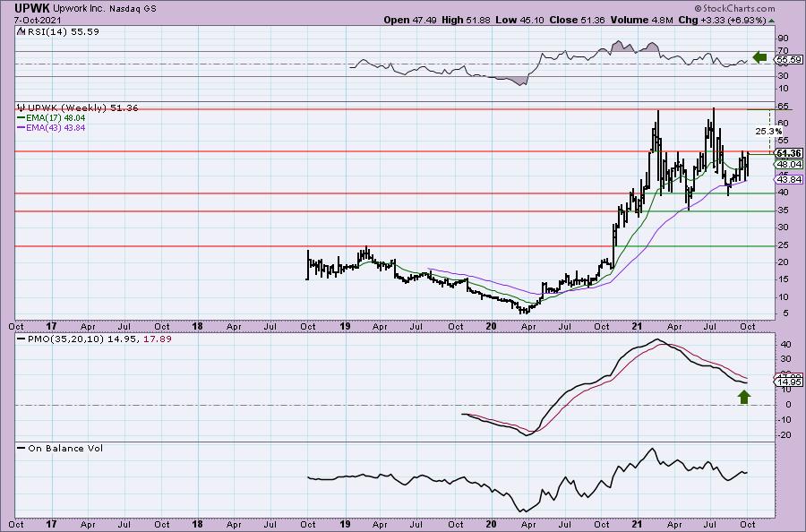Viewport: 806px width, 532px height.
Task: Click the 25.3% upside target annotation
Action: (768, 132)
